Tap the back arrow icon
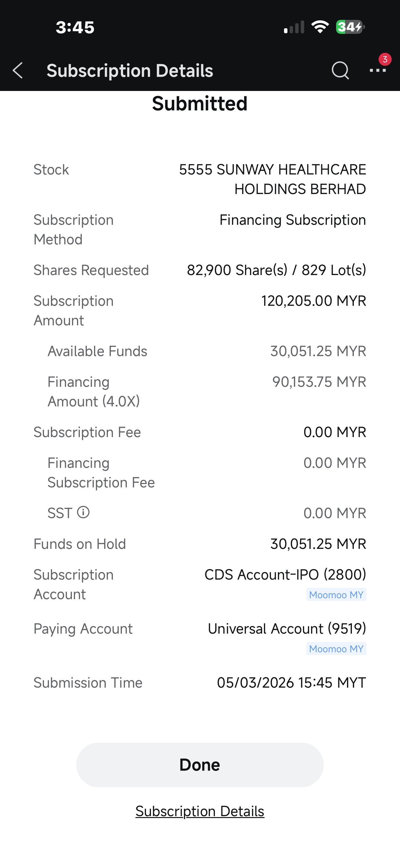 tap(17, 71)
